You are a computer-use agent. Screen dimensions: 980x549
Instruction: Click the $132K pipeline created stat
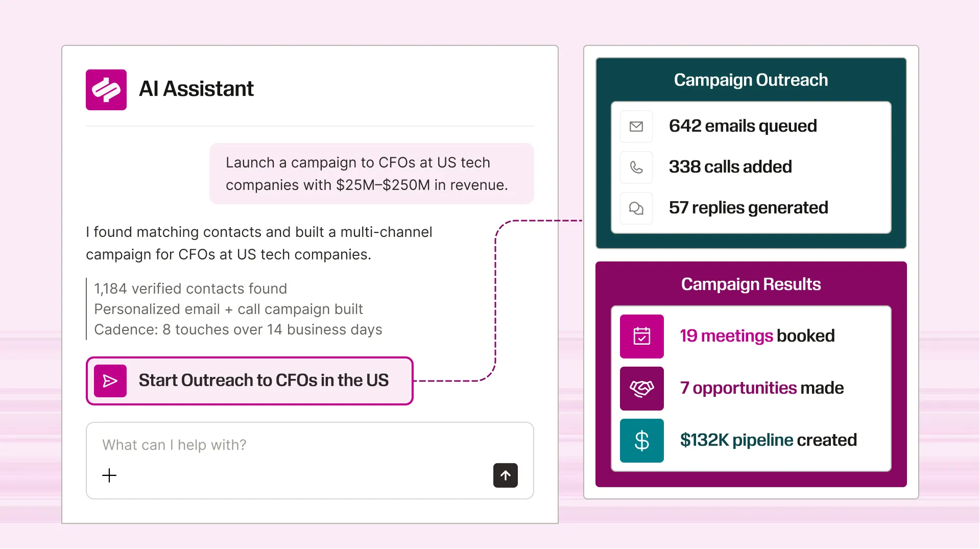coord(768,440)
